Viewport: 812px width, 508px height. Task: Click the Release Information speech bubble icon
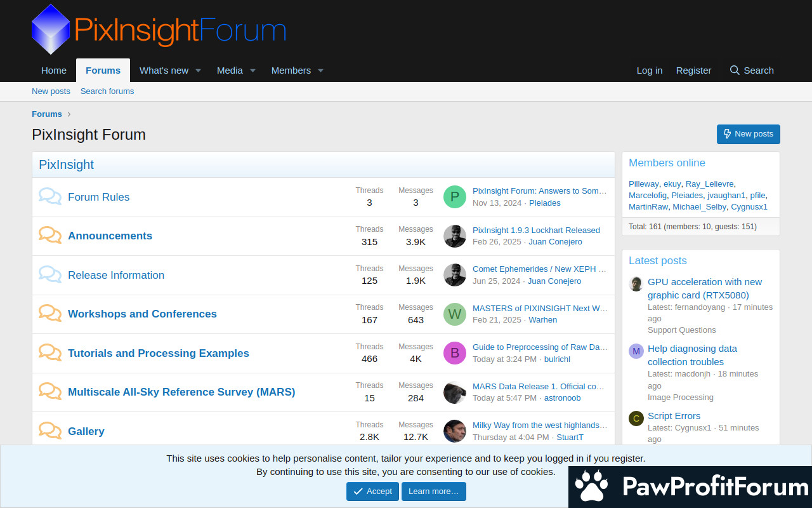(50, 274)
